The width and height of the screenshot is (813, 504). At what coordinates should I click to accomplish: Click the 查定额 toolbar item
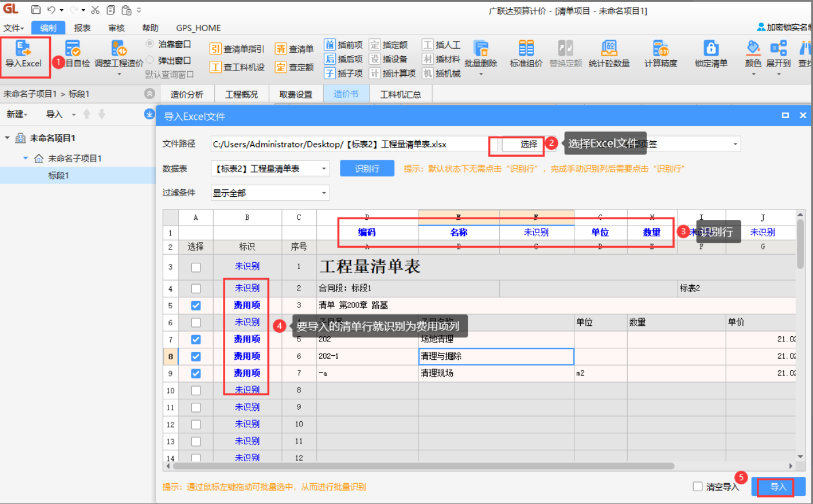294,67
